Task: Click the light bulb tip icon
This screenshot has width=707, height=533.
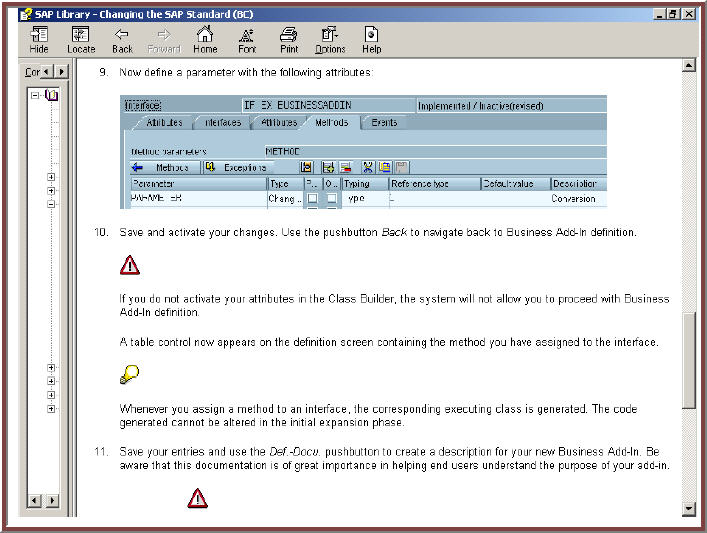Action: point(129,374)
